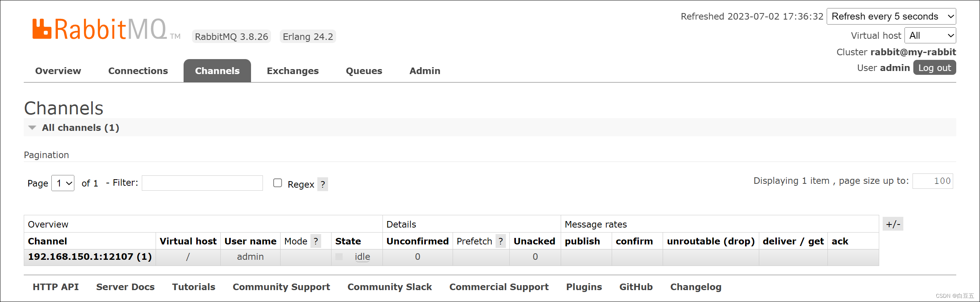Image resolution: width=980 pixels, height=302 pixels.
Task: Open channel 192.168.150.1:12107 (1)
Action: pos(90,257)
